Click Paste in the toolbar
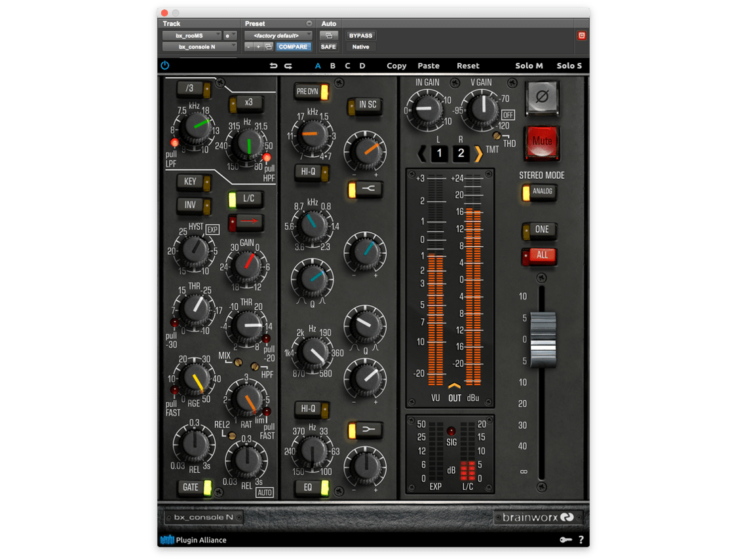This screenshot has width=747, height=560. point(429,65)
